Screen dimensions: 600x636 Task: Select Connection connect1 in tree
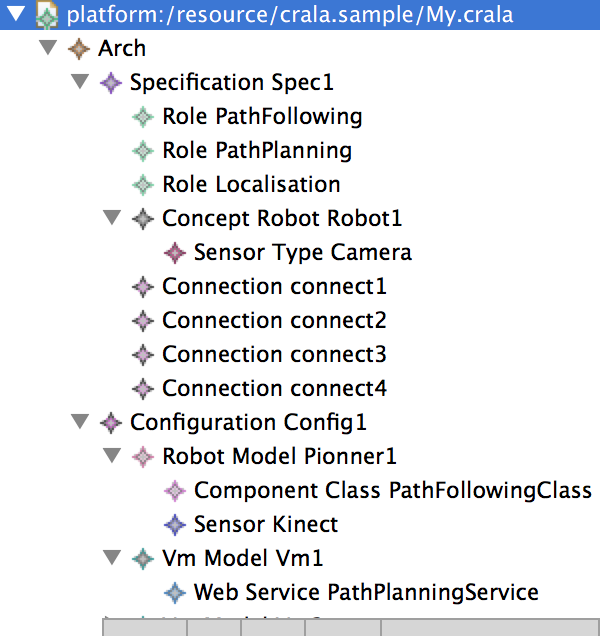274,286
